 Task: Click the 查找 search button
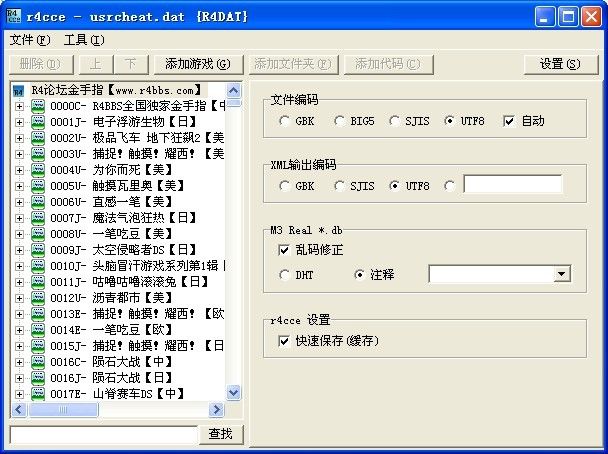point(221,434)
